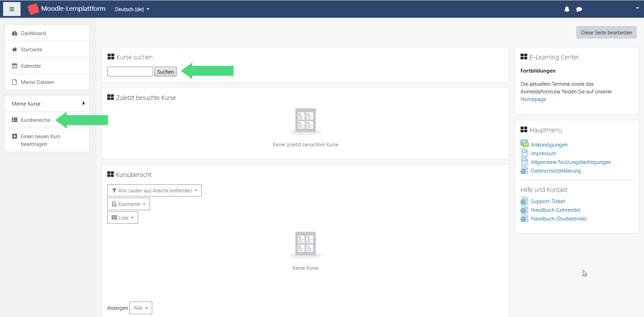Toggle the hamburger side menu button
The height and width of the screenshot is (317, 644).
(12, 9)
